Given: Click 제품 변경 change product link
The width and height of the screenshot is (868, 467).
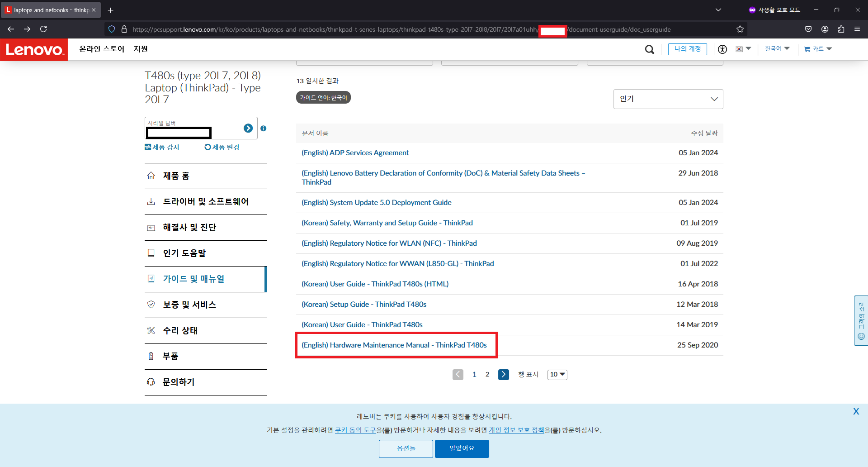Looking at the screenshot, I should [222, 147].
